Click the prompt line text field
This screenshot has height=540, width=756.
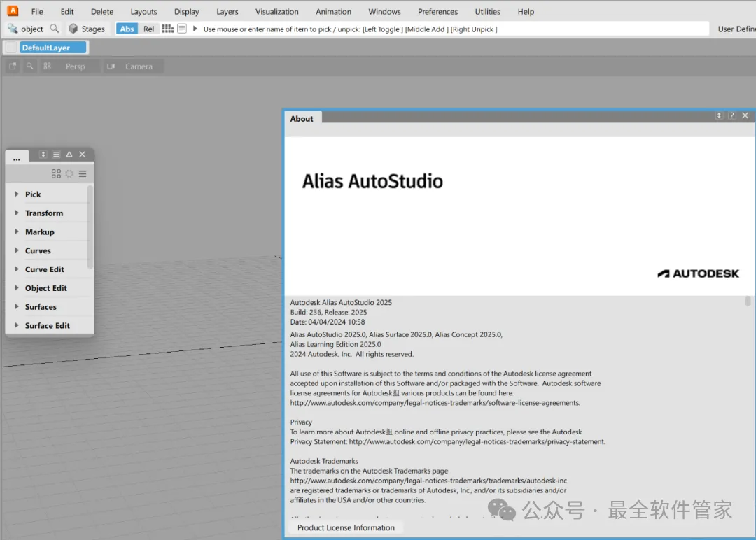[453, 29]
